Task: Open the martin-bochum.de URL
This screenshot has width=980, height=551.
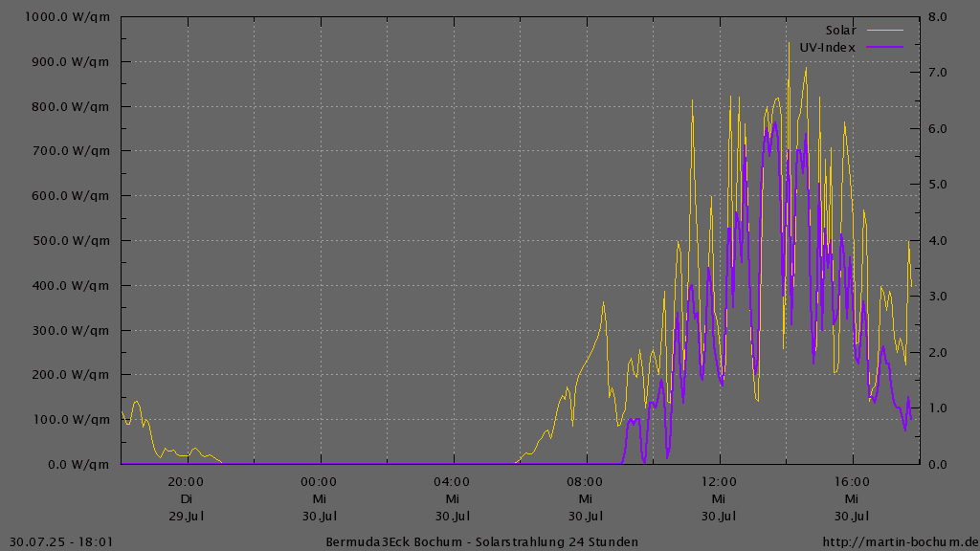Action: pyautogui.click(x=901, y=542)
